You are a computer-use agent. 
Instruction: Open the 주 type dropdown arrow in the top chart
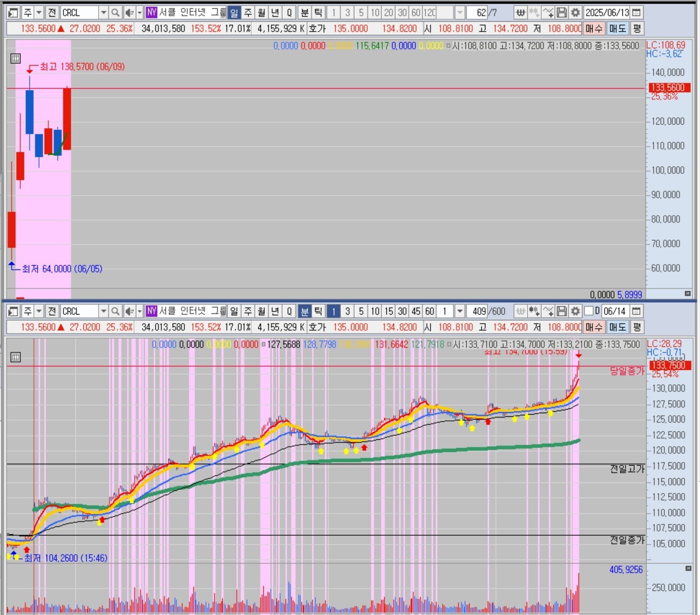pyautogui.click(x=39, y=12)
